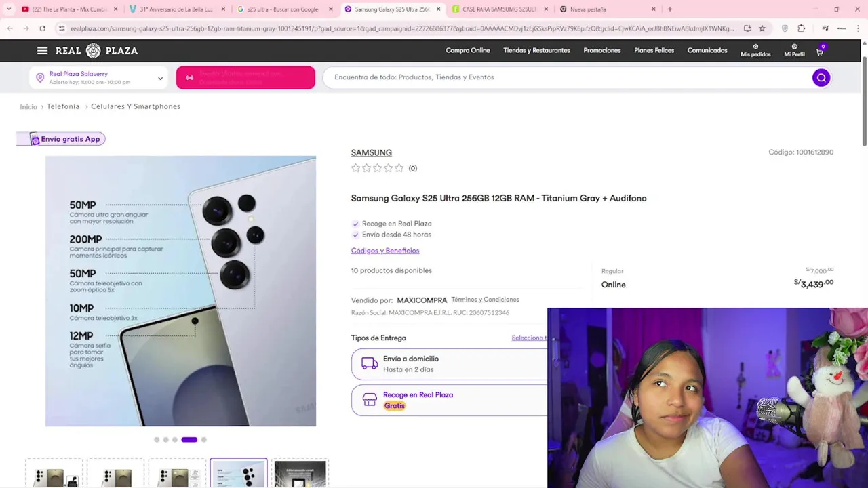Image resolution: width=868 pixels, height=488 pixels.
Task: Open Tiendas y Restaurantes menu
Action: coord(536,51)
